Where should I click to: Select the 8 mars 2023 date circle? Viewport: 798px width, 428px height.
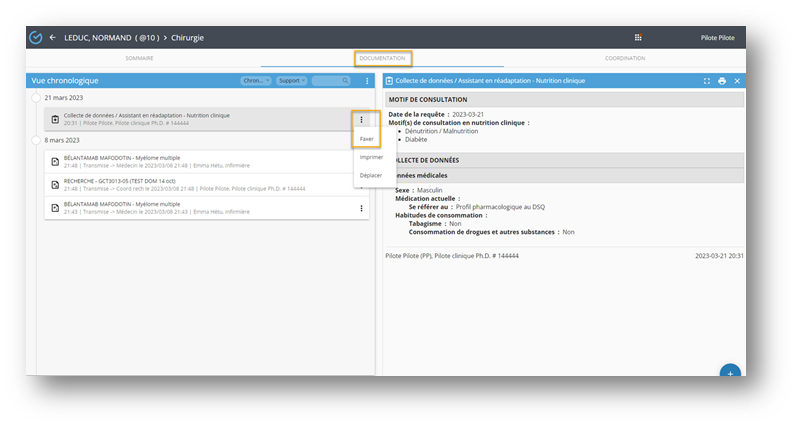click(37, 142)
